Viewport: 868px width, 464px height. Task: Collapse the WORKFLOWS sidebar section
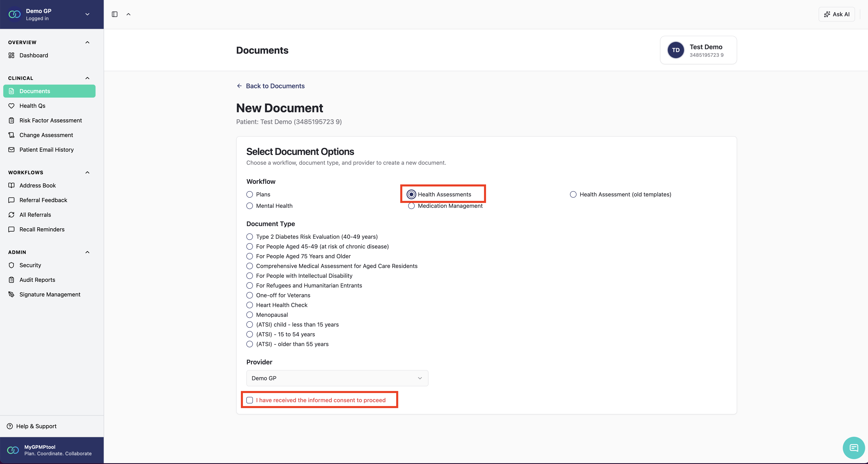coord(87,172)
